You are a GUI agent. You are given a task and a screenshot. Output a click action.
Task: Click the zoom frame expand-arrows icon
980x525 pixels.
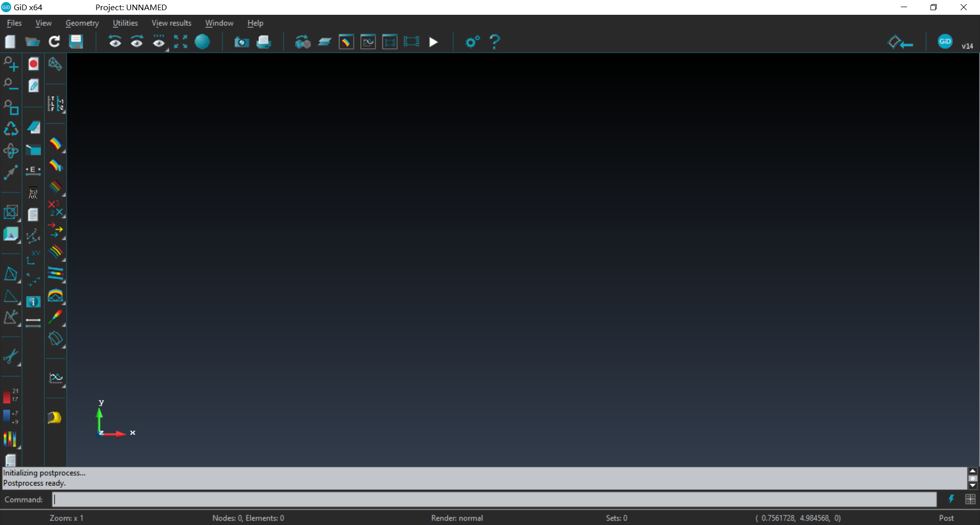[181, 42]
